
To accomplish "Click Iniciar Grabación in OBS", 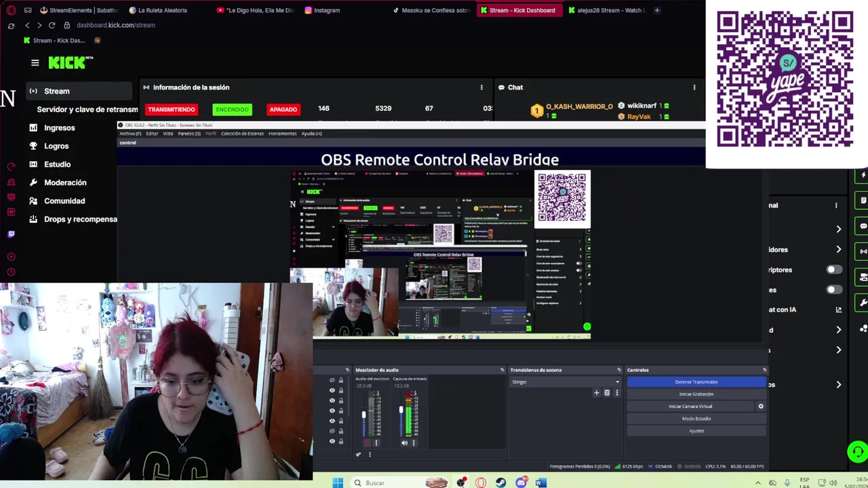I will [696, 394].
